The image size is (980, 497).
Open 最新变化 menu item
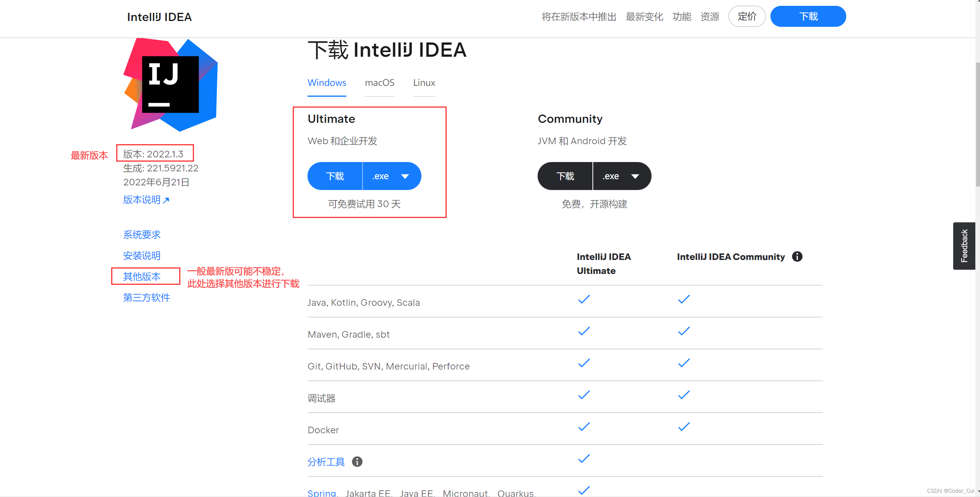click(x=644, y=17)
